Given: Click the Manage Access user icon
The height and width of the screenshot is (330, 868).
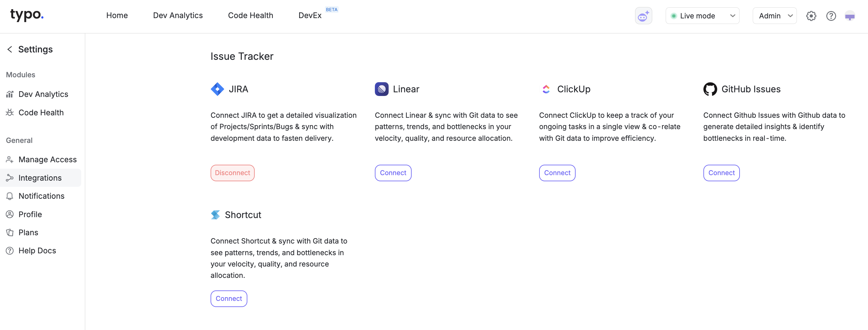Looking at the screenshot, I should pyautogui.click(x=10, y=159).
